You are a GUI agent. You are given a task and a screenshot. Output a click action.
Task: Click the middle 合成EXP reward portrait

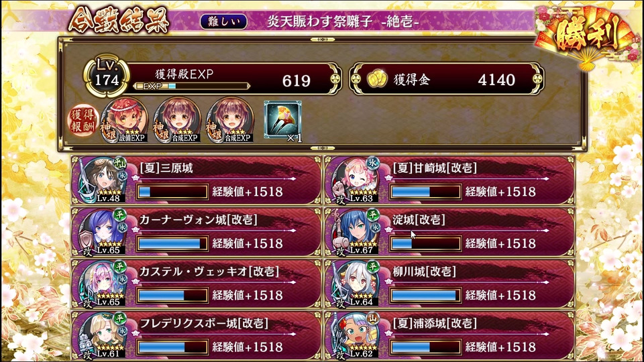coord(177,121)
